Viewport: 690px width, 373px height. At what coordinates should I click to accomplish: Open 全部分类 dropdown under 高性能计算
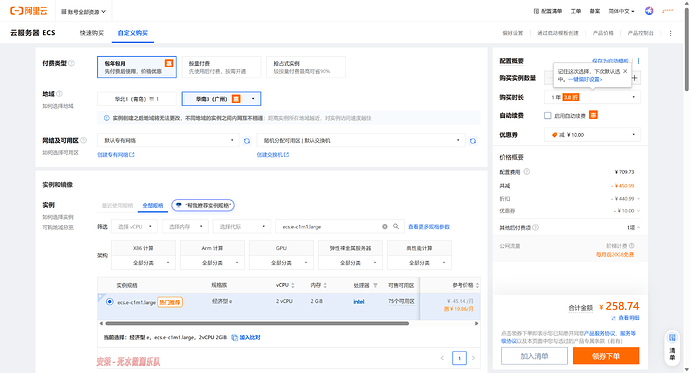419,263
